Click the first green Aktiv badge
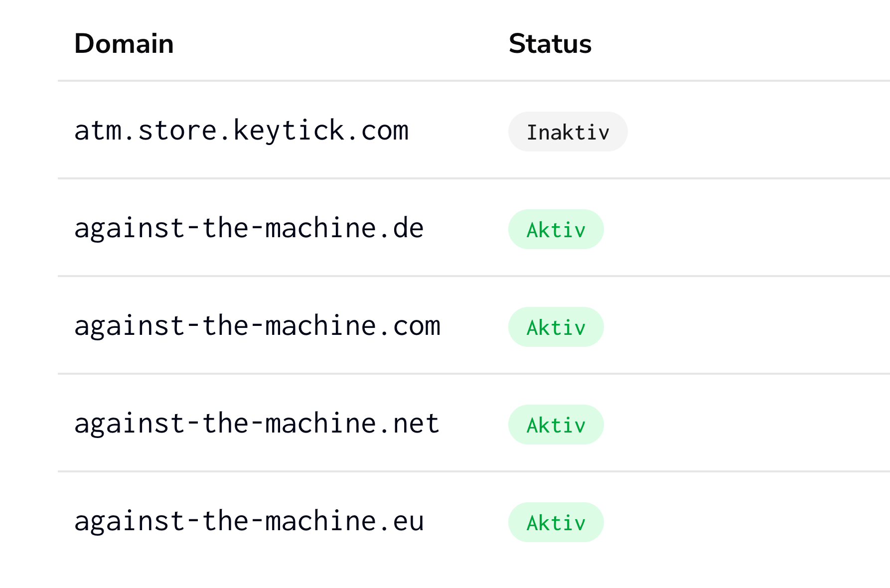 click(556, 230)
